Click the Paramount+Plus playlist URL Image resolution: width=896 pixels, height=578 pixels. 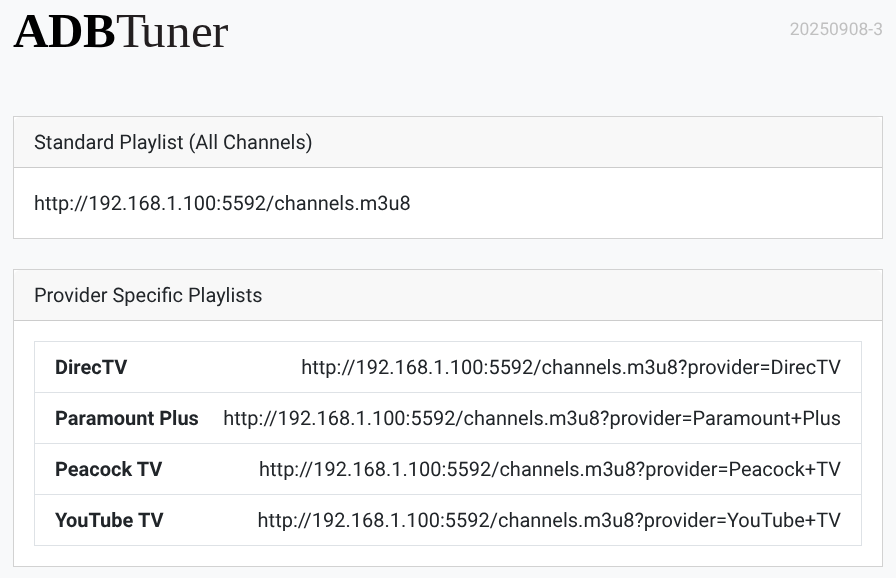(531, 418)
